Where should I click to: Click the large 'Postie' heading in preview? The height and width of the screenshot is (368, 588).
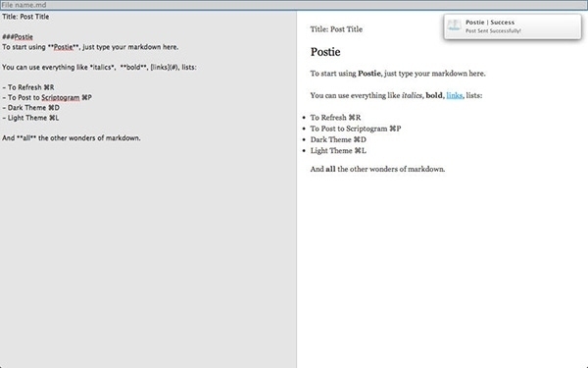pyautogui.click(x=325, y=52)
